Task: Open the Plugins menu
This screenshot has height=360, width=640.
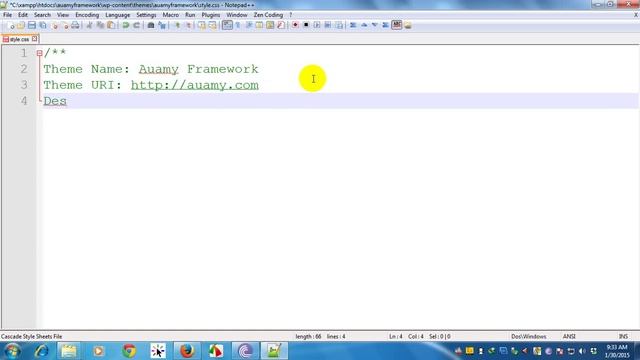Action: (x=211, y=15)
